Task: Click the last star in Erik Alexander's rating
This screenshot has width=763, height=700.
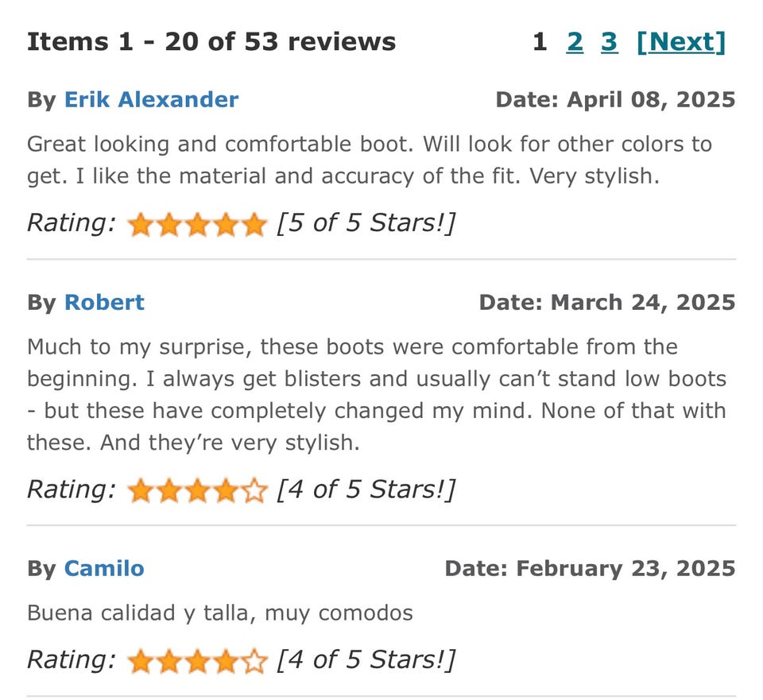Action: click(254, 226)
